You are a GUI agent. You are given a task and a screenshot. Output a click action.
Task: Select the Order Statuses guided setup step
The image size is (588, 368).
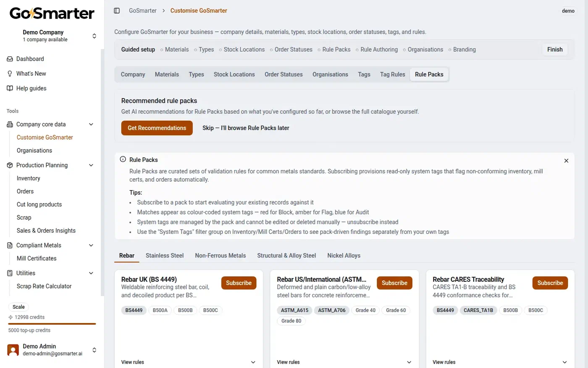pyautogui.click(x=291, y=50)
